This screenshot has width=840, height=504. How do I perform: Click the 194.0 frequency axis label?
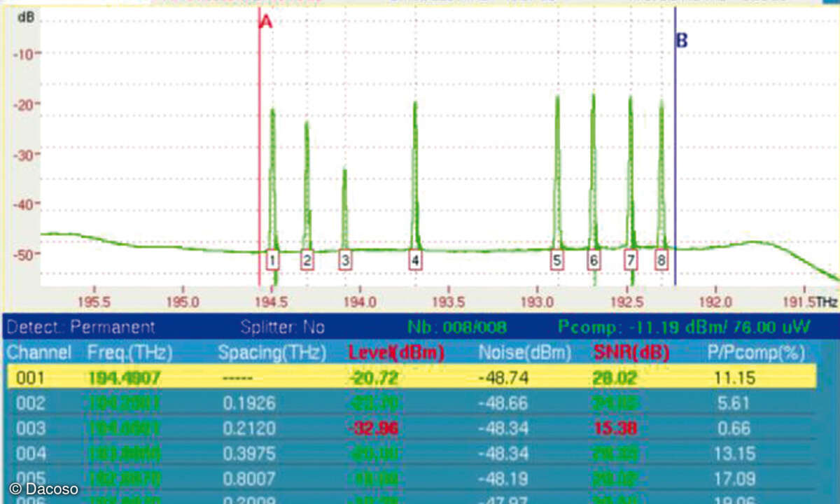point(360,302)
